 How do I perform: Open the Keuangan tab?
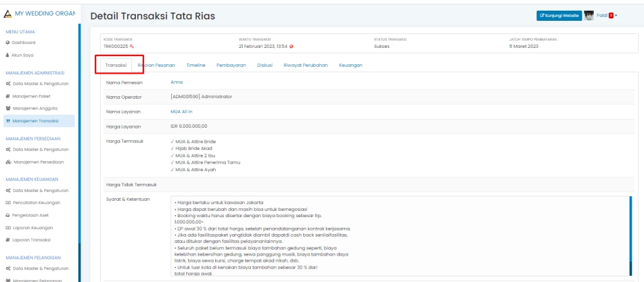[x=350, y=65]
